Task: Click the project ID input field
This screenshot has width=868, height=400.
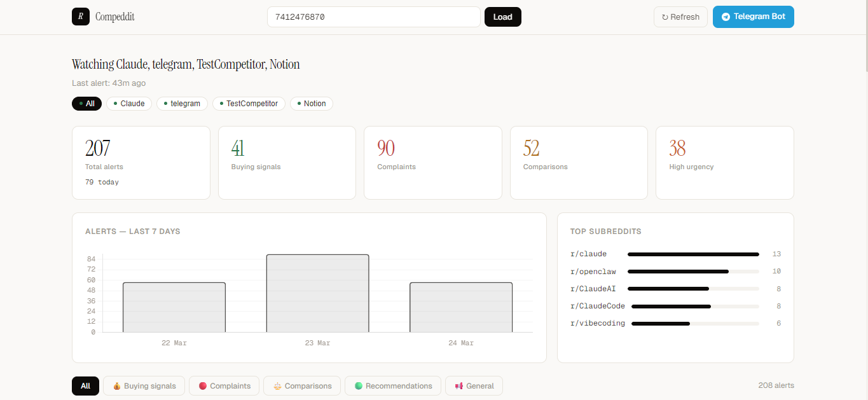Action: click(373, 17)
